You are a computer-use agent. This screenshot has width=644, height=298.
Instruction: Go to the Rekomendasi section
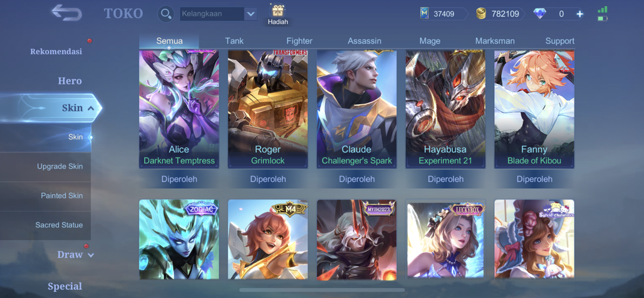coord(56,51)
